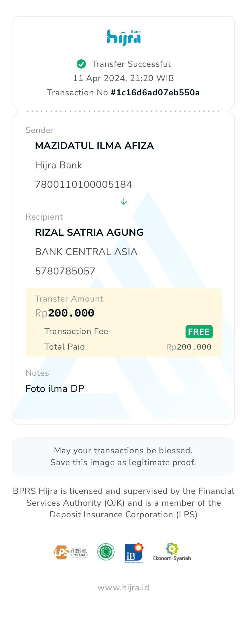
Task: Click the sender account number 7800110100005184
Action: pyautogui.click(x=84, y=184)
